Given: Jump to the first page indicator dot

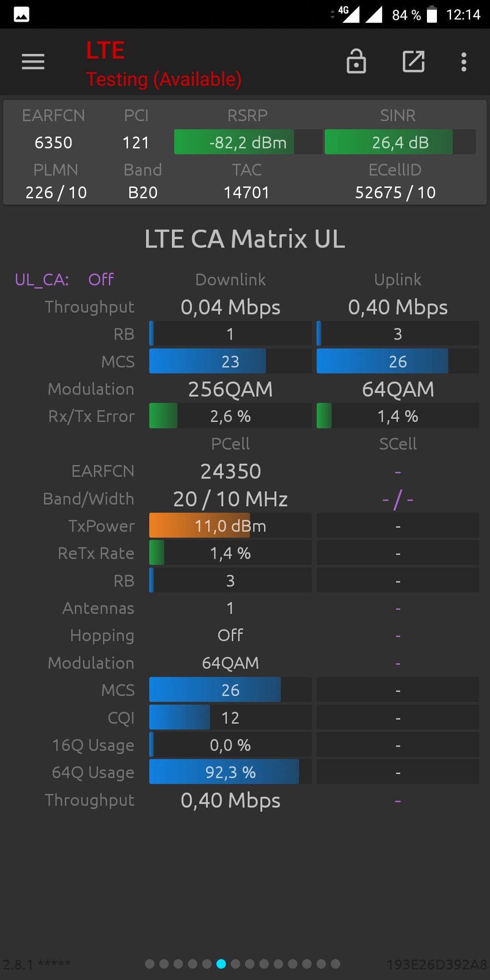Looking at the screenshot, I should pos(150,964).
